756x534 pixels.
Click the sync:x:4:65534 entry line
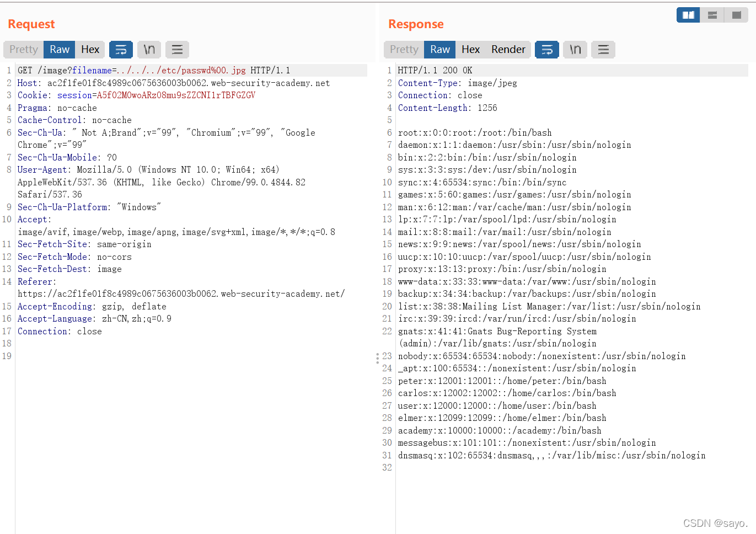click(x=482, y=183)
